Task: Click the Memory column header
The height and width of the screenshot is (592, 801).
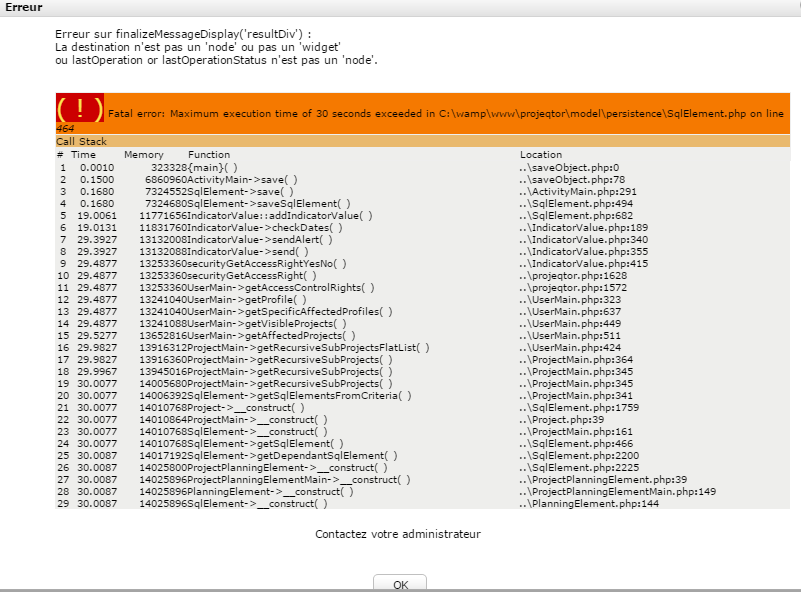Action: click(144, 155)
